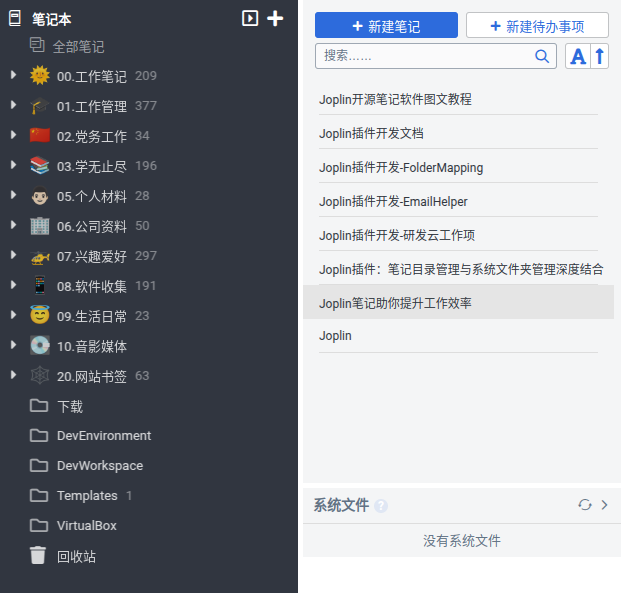Expand the 02.党务工作 notebook
621x593 pixels.
pyautogui.click(x=13, y=135)
